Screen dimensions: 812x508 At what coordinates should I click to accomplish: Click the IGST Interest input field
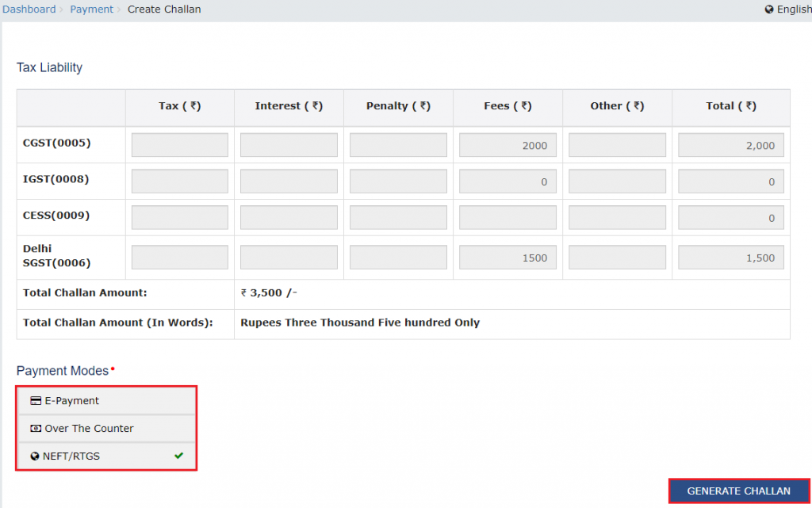[x=289, y=181]
